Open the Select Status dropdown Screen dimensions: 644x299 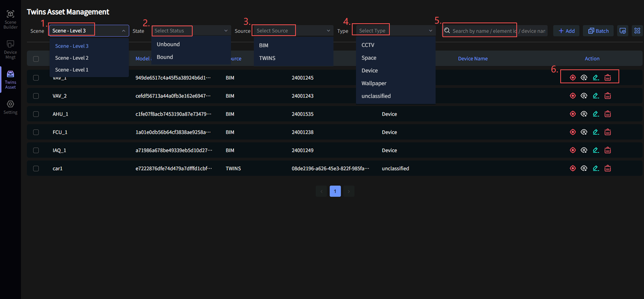point(191,31)
